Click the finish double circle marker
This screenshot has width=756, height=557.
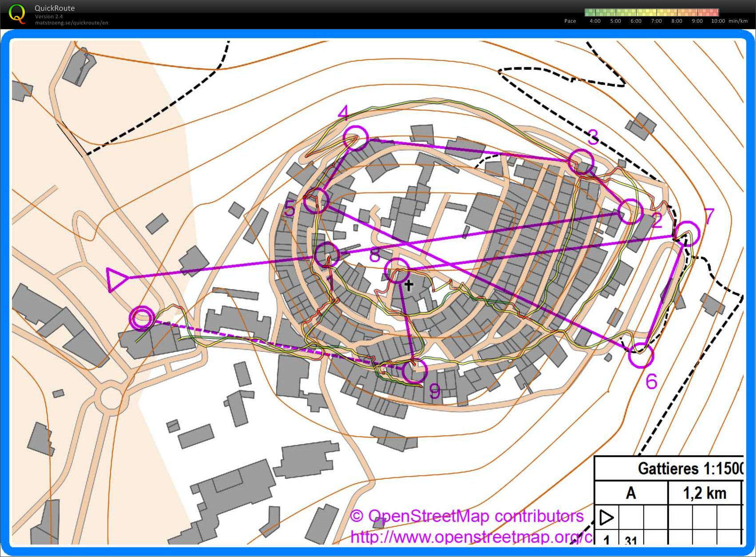142,318
